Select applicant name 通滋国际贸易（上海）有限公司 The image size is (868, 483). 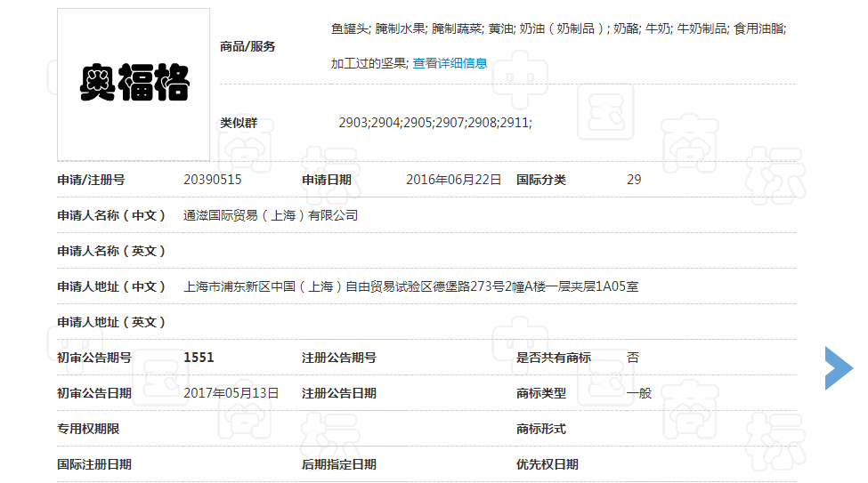coord(271,215)
